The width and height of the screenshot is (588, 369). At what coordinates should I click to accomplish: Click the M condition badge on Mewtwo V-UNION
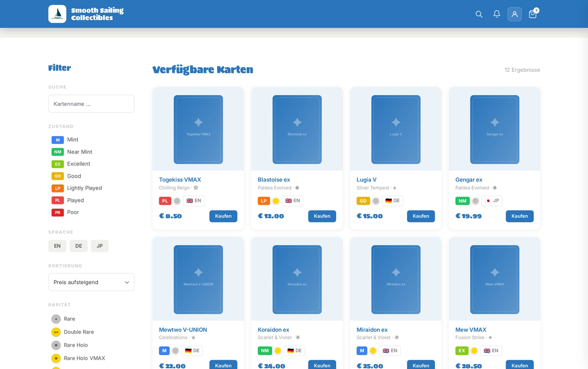164,351
